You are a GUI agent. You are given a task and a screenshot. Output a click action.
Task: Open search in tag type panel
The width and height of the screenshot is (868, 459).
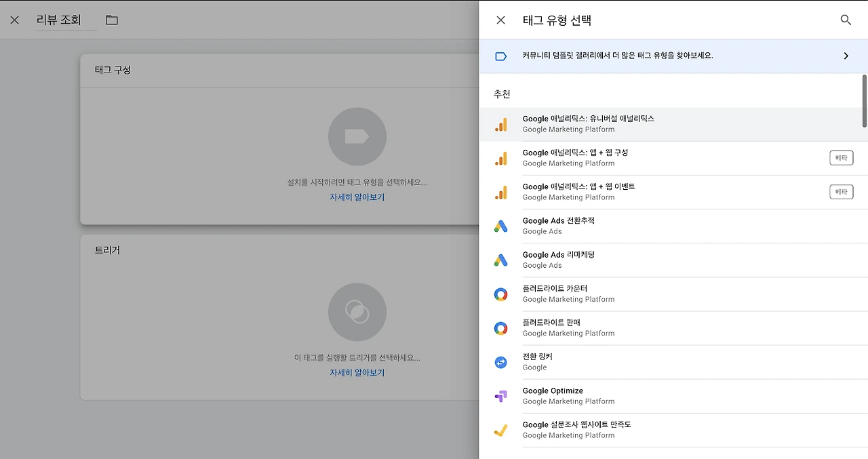pos(846,20)
